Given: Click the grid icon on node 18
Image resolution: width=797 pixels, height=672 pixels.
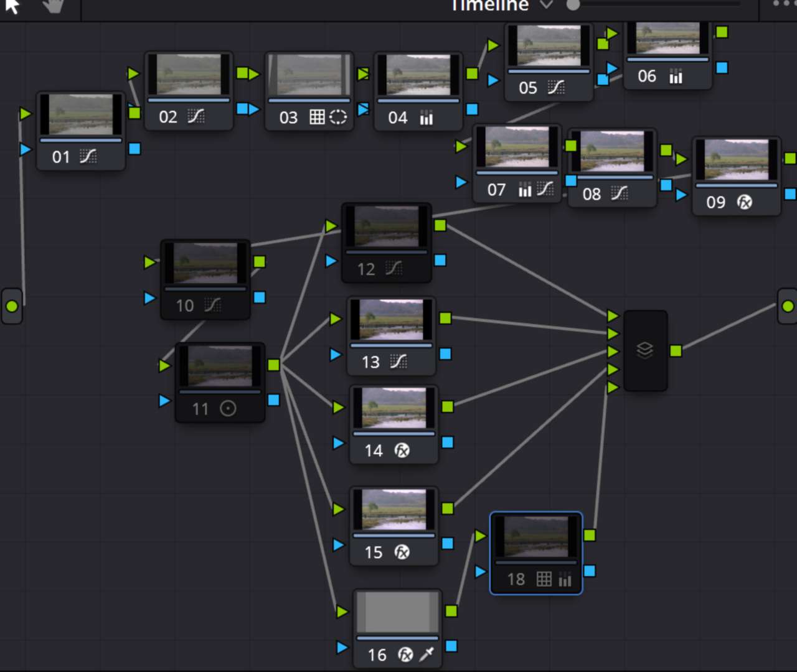Looking at the screenshot, I should tap(544, 579).
